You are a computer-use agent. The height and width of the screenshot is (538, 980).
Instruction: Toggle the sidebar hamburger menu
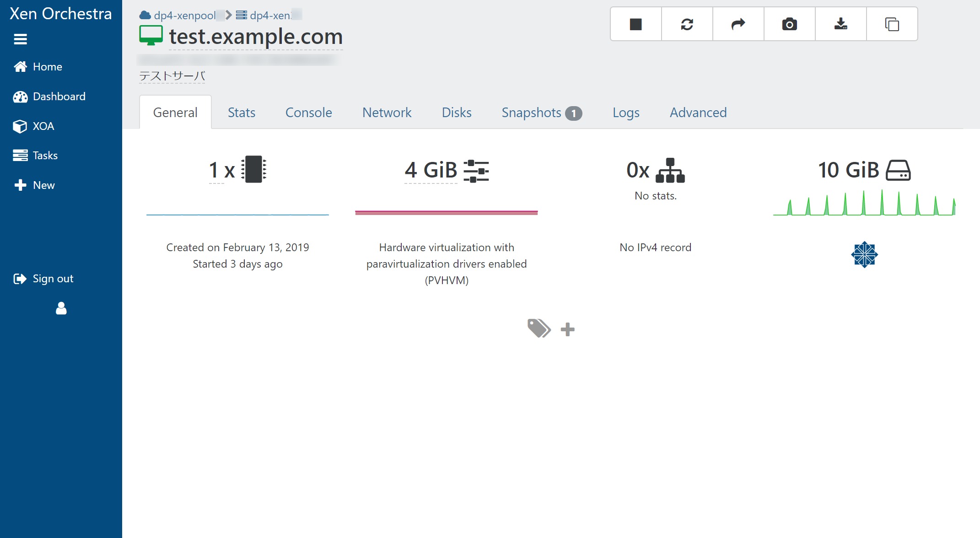[x=21, y=39]
